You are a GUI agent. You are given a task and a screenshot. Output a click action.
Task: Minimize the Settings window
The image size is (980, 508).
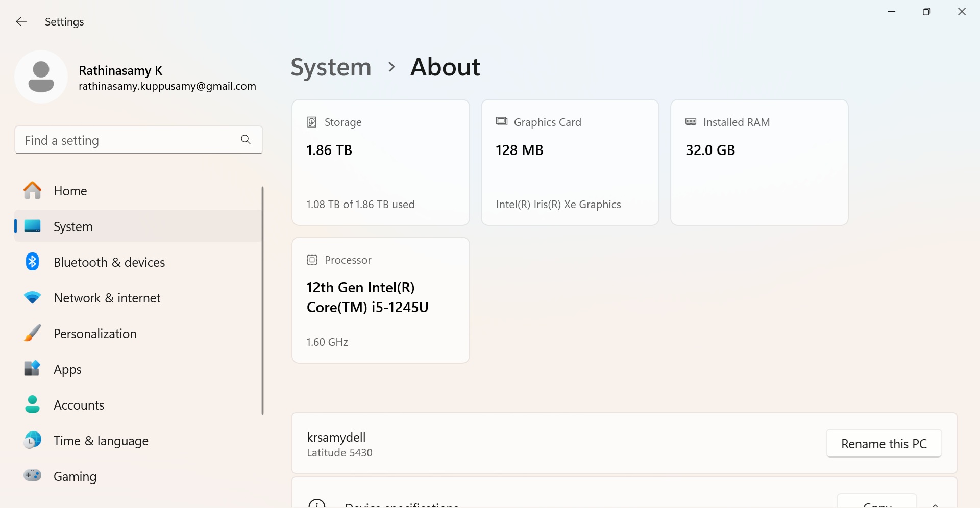(x=892, y=11)
